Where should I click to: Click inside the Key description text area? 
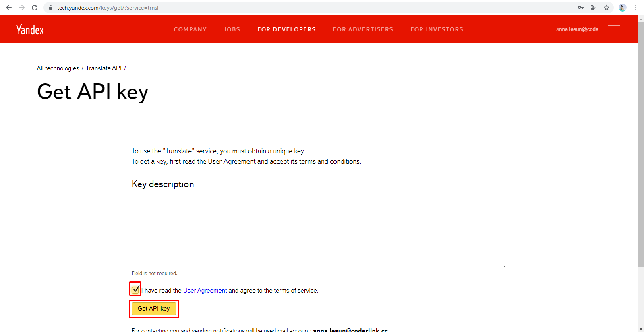pyautogui.click(x=319, y=232)
